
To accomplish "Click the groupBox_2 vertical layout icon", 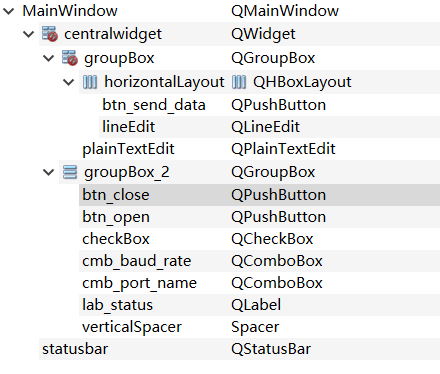I will tap(70, 172).
